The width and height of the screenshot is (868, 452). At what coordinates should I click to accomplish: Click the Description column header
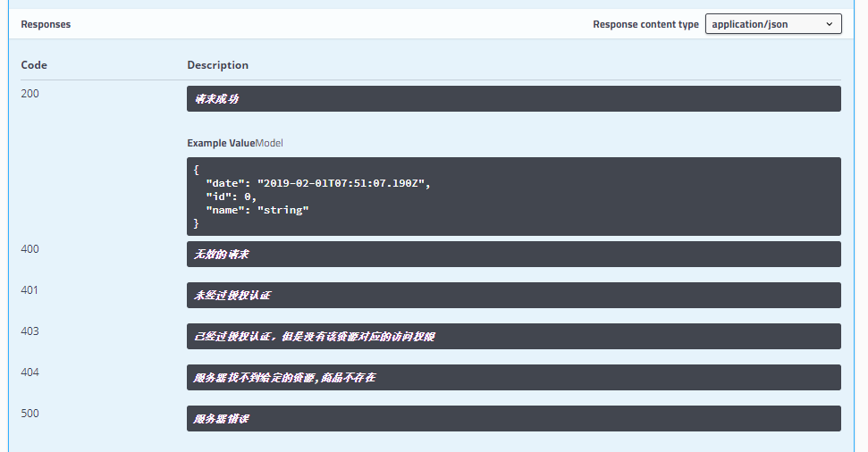[217, 65]
